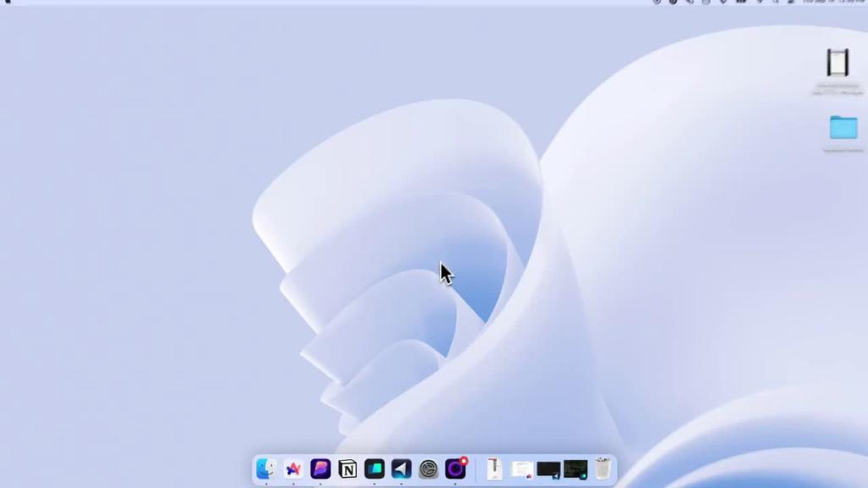Restore the minimized white document window in Dock

(522, 469)
